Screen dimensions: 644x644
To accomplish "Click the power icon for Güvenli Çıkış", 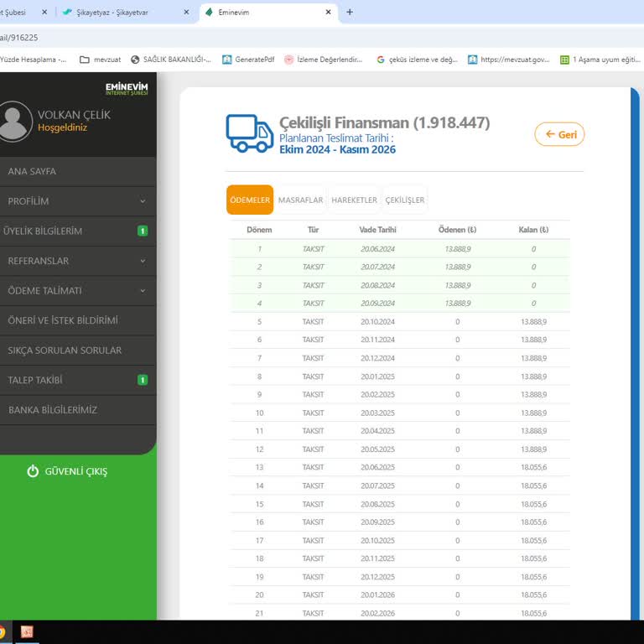I will [33, 471].
